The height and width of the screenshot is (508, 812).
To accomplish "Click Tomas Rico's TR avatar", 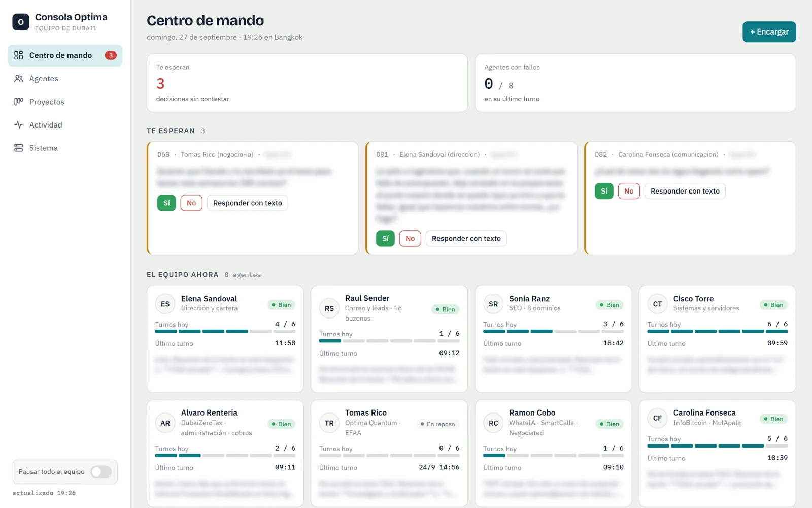I will click(x=329, y=423).
